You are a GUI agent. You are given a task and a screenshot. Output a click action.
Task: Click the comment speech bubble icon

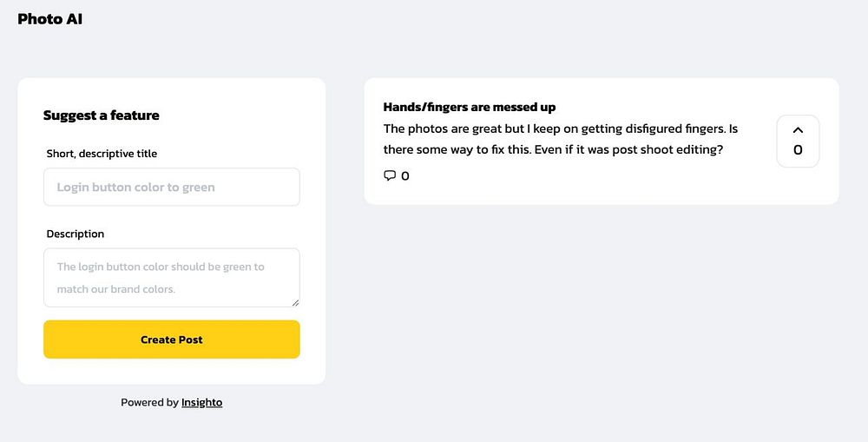point(390,175)
